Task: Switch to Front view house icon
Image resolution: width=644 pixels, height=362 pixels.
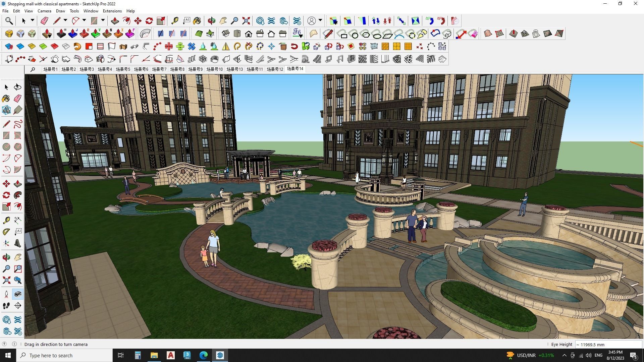Action: (249, 34)
